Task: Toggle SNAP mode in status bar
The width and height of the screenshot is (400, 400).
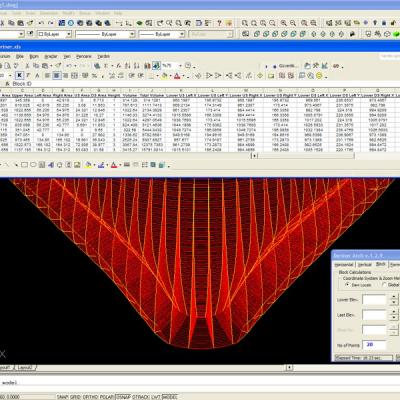Action: tap(62, 397)
